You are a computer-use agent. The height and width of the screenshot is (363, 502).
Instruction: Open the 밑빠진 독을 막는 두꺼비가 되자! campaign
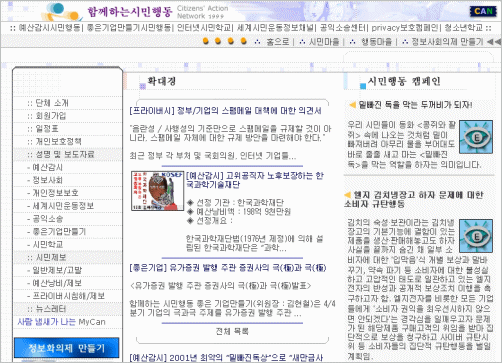[x=415, y=105]
